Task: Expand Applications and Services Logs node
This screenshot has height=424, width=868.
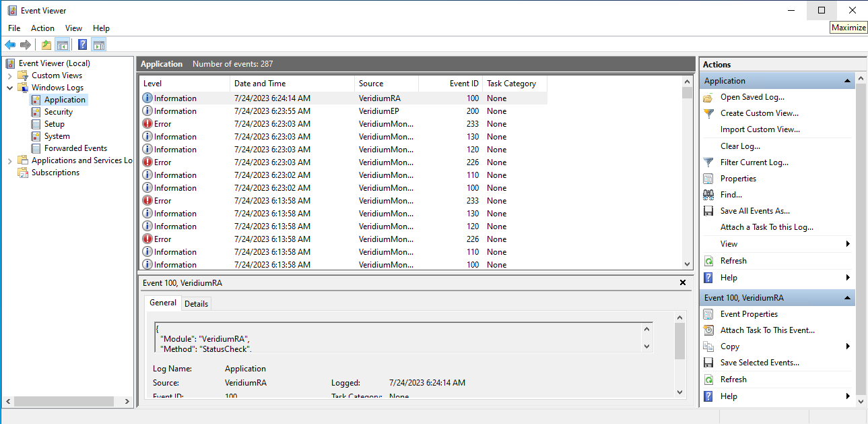Action: [x=10, y=160]
